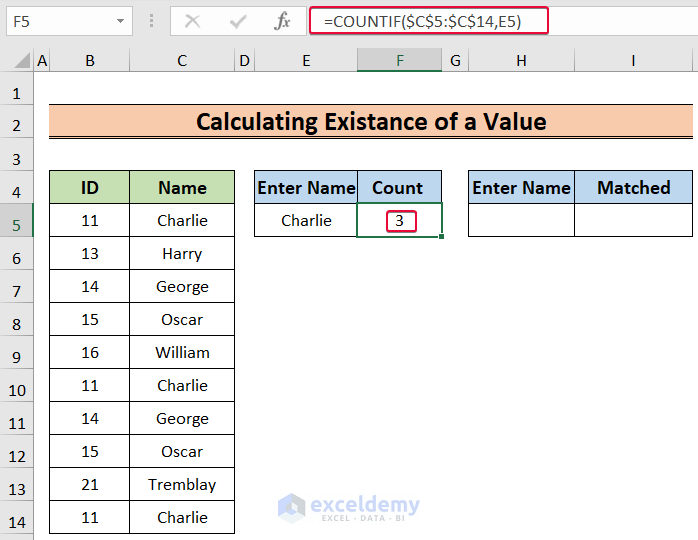Select cell E5 containing Charlie
This screenshot has width=698, height=540.
(306, 220)
